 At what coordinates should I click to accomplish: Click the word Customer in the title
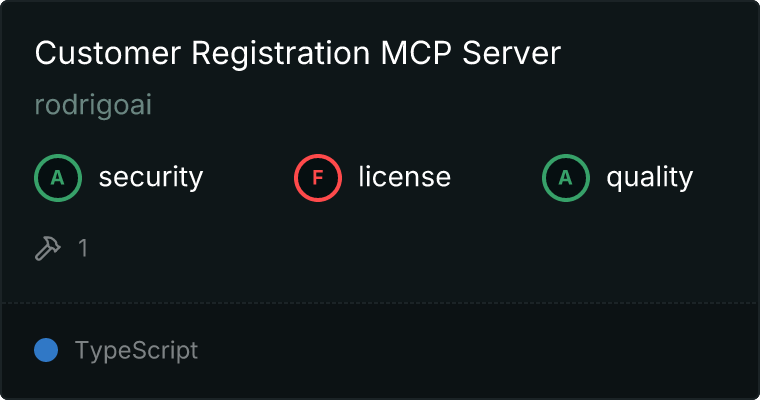pyautogui.click(x=108, y=53)
